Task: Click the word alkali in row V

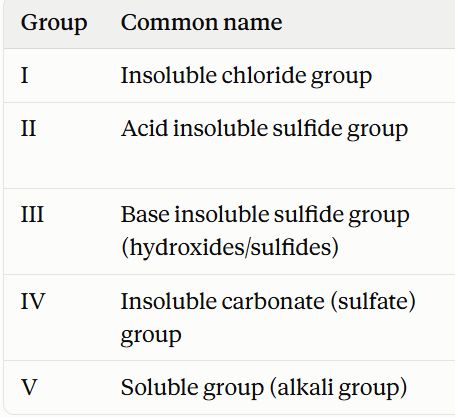Action: [305, 387]
